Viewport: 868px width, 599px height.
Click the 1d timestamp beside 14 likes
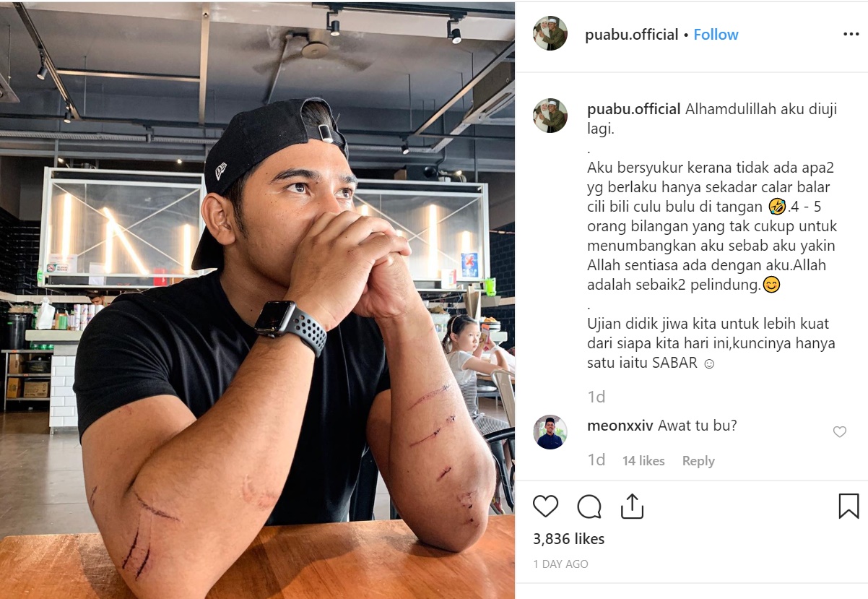tap(596, 461)
